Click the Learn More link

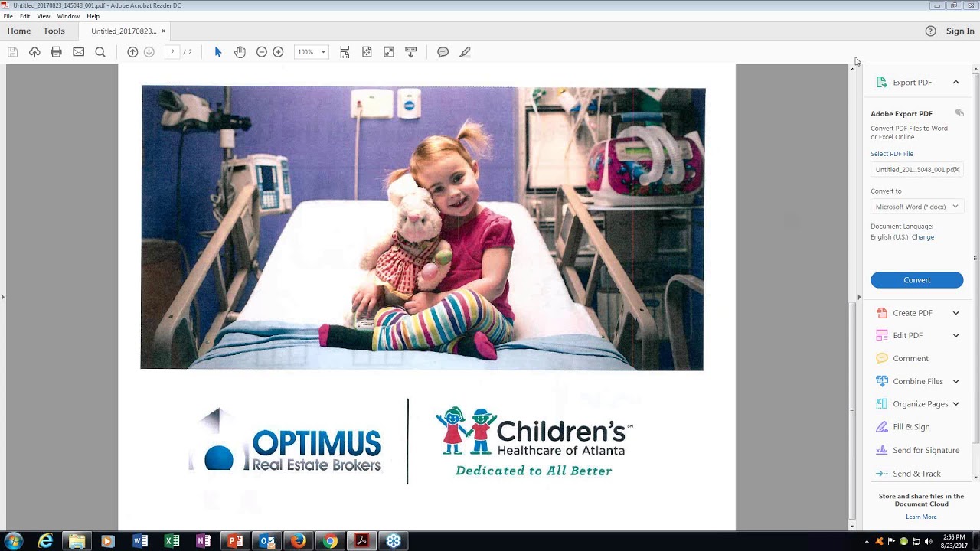921,517
